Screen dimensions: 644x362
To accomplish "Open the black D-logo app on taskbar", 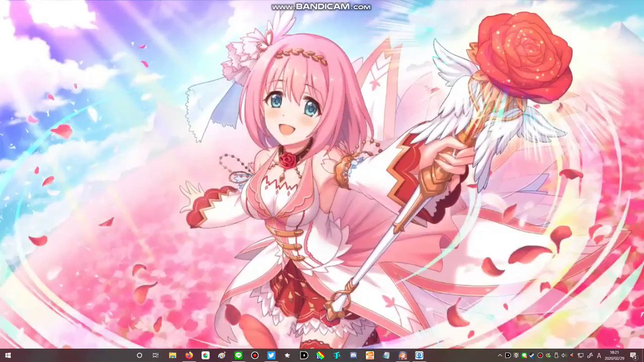I will click(304, 355).
